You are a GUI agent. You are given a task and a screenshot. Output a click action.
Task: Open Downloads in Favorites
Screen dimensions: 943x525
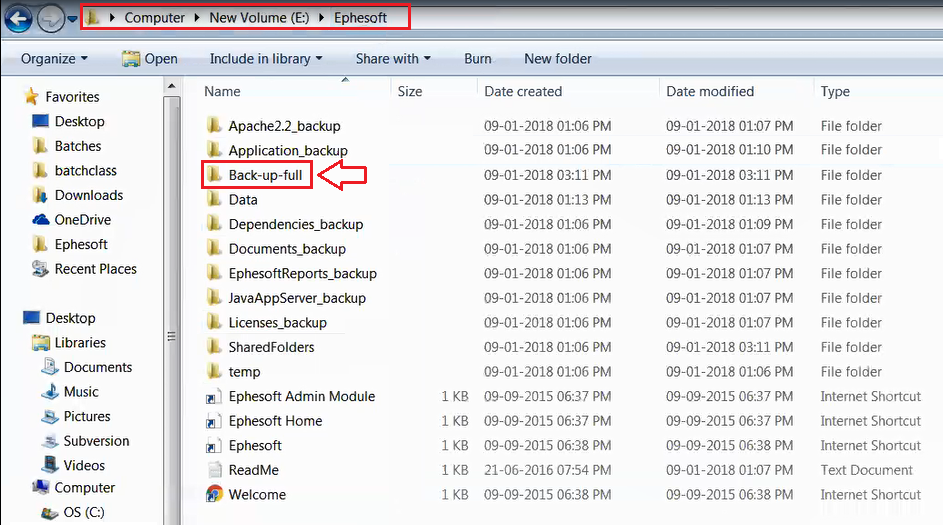88,195
